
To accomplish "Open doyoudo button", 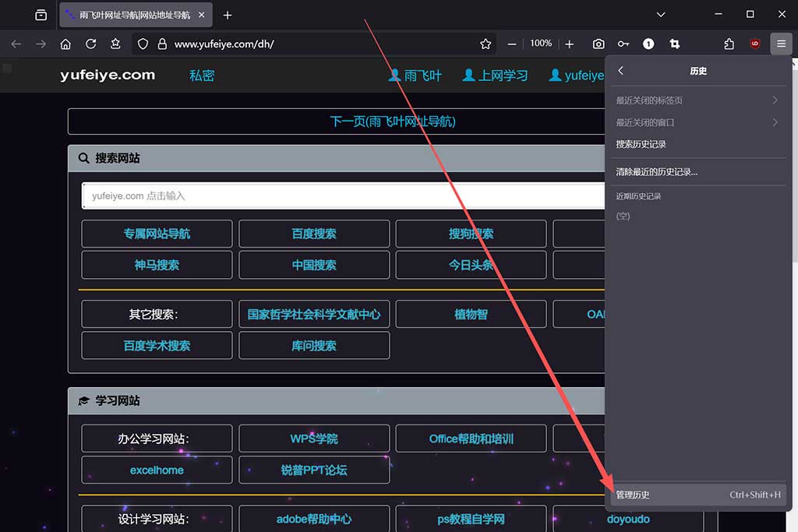I will pyautogui.click(x=628, y=519).
